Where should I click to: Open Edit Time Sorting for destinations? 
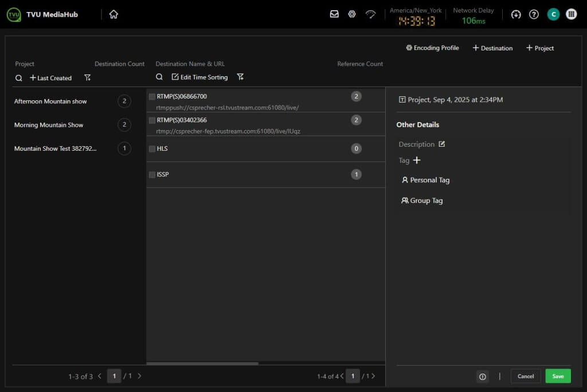coord(199,77)
